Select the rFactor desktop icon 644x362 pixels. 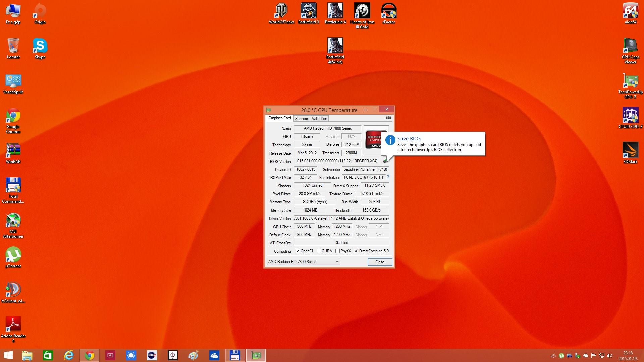389,14
